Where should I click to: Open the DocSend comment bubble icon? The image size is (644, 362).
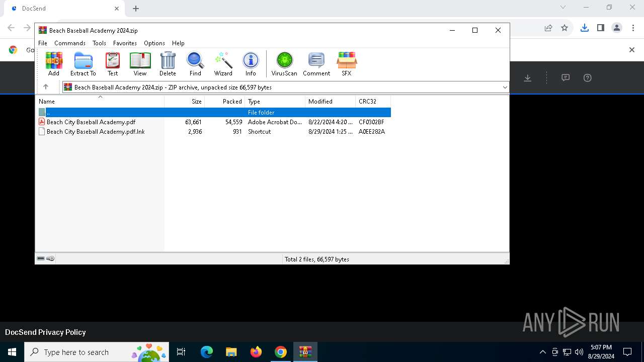click(x=566, y=78)
